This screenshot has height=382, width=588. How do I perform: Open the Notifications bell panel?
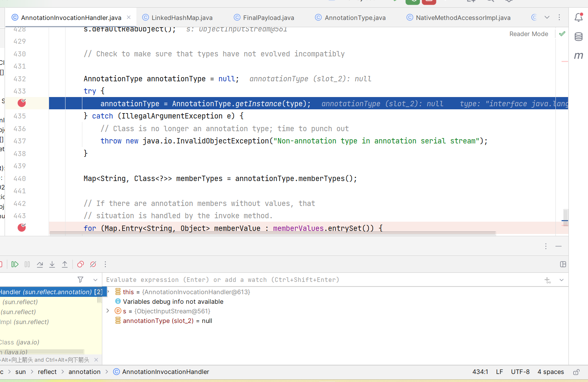click(578, 17)
